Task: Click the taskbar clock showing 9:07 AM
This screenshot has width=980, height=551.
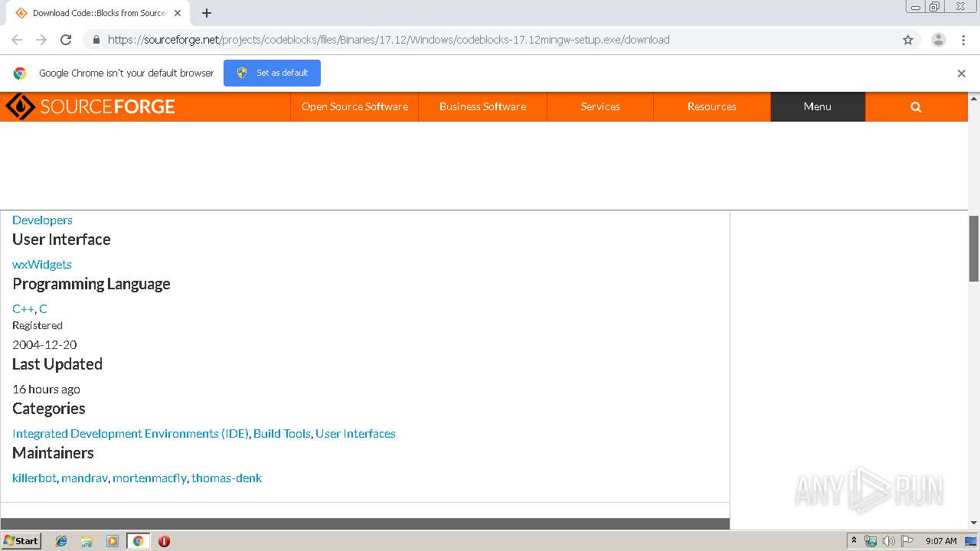Action: [941, 541]
